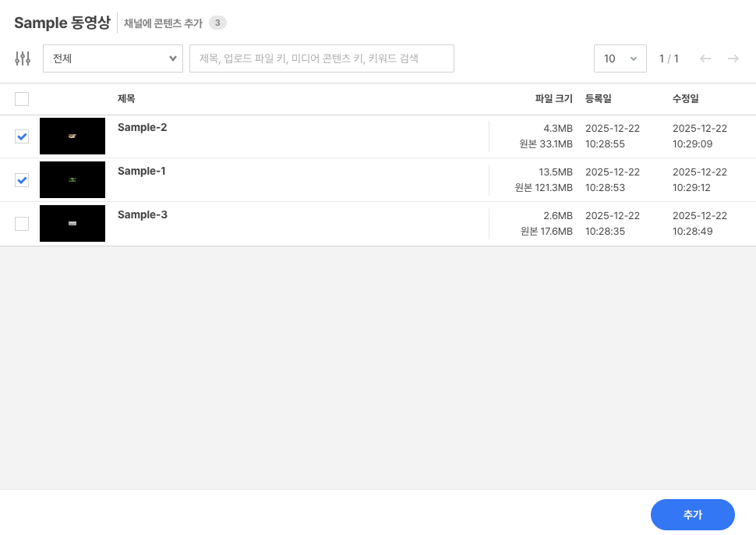The image size is (756, 535).
Task: Click the blue 추가 button
Action: coord(692,515)
